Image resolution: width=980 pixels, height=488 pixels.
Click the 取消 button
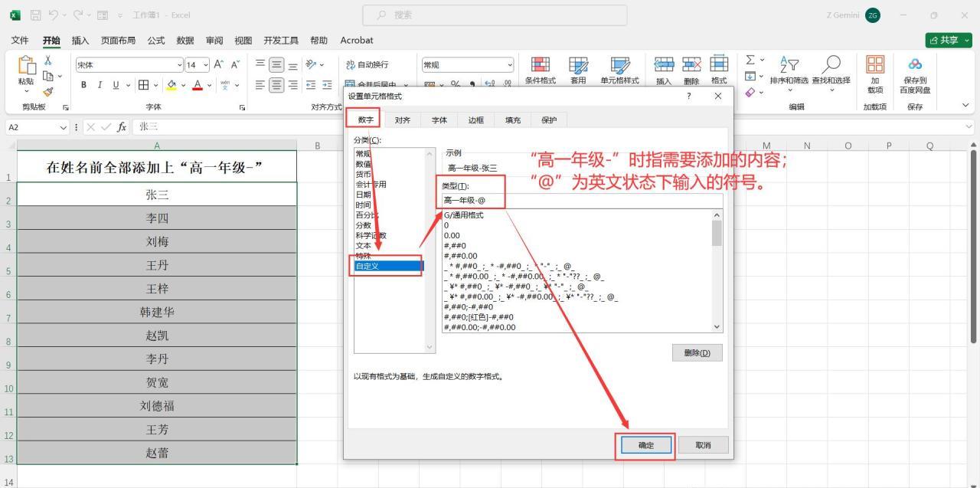click(x=703, y=445)
